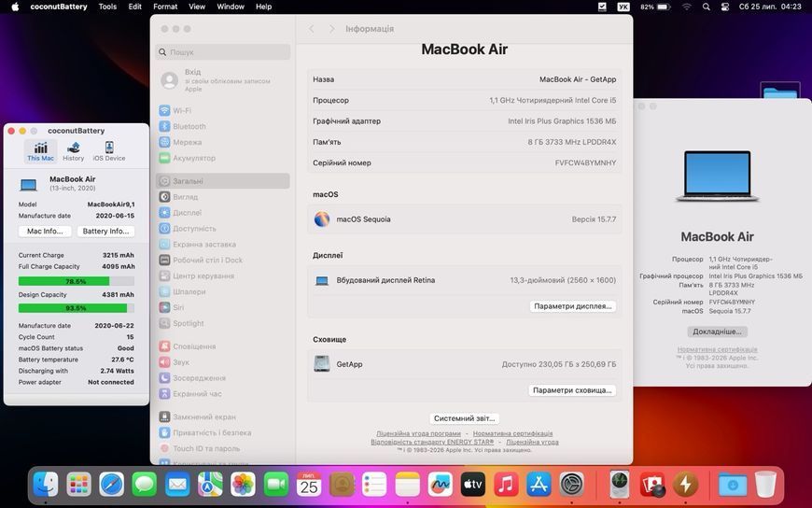Open Trash in the Dock
The height and width of the screenshot is (508, 812).
coord(765,486)
